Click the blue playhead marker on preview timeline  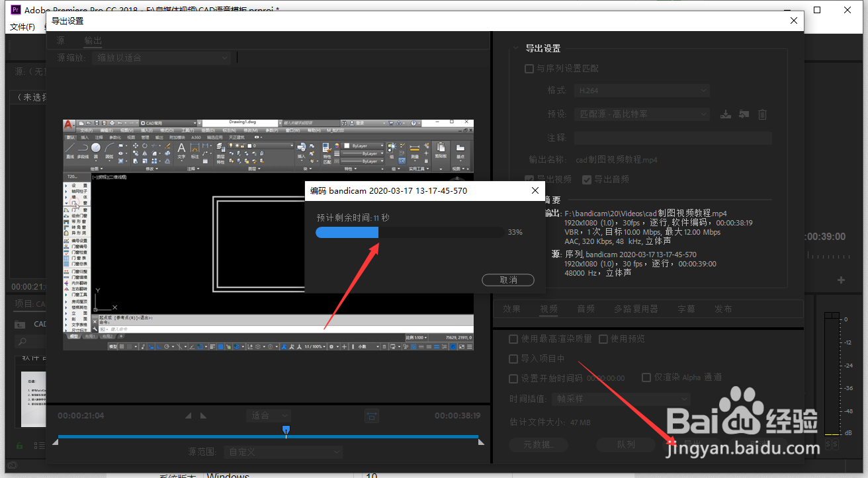[x=286, y=430]
